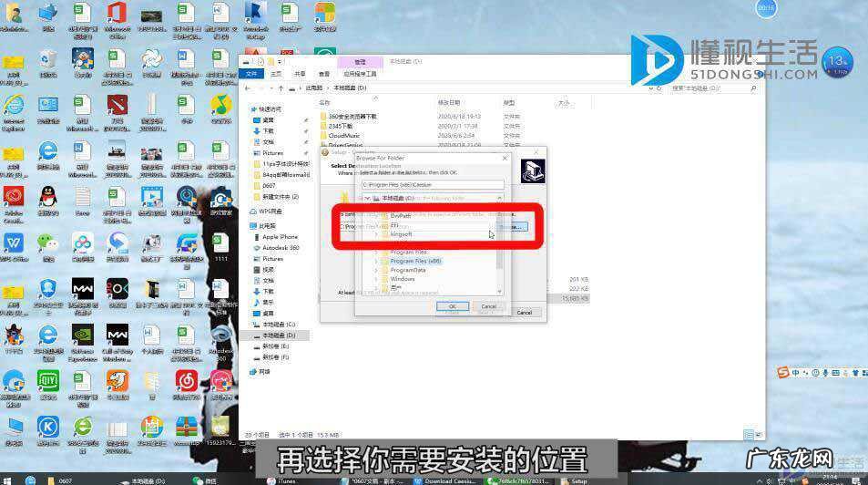Switch to the 主页 ribbon tab
The width and height of the screenshot is (868, 485).
tap(276, 74)
